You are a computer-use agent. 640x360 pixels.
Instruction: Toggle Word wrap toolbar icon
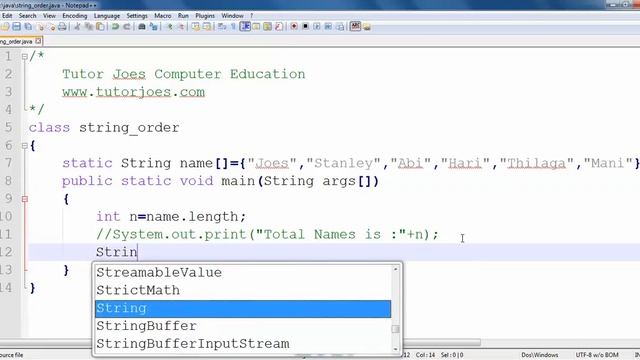click(222, 27)
